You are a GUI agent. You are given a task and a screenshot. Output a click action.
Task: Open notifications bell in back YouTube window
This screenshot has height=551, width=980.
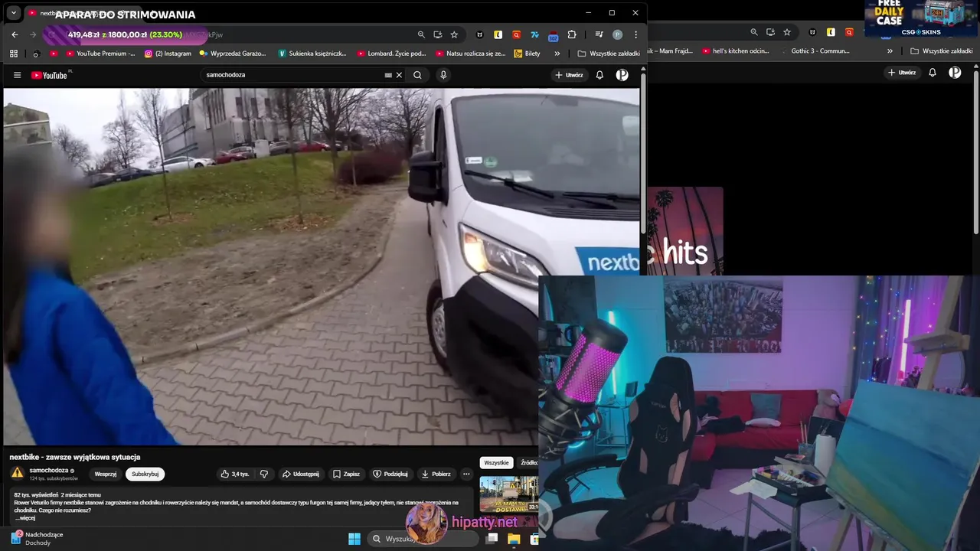[x=933, y=73]
